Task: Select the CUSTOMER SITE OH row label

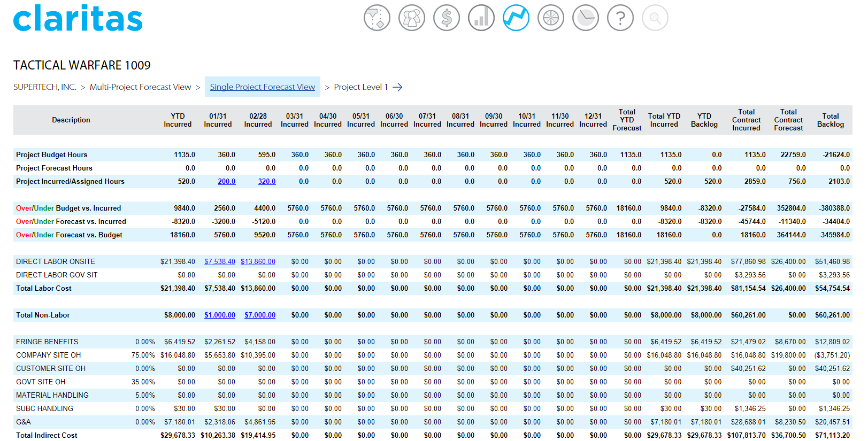Action: pyautogui.click(x=51, y=368)
